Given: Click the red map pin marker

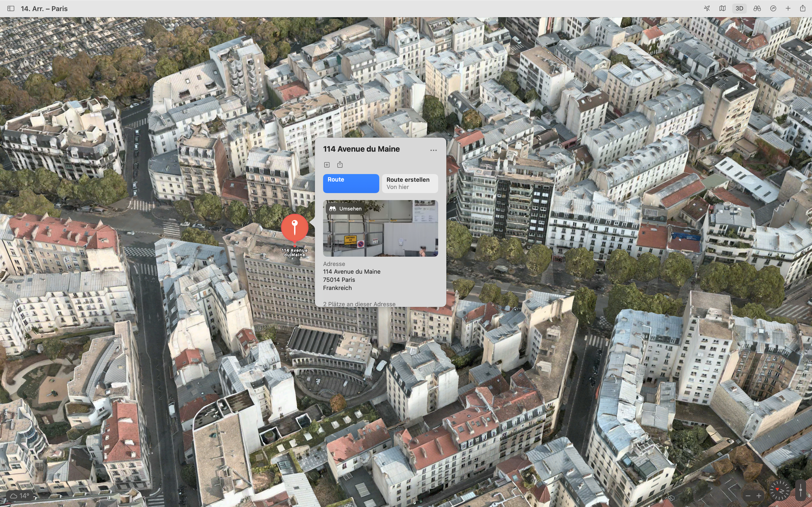Looking at the screenshot, I should [295, 227].
